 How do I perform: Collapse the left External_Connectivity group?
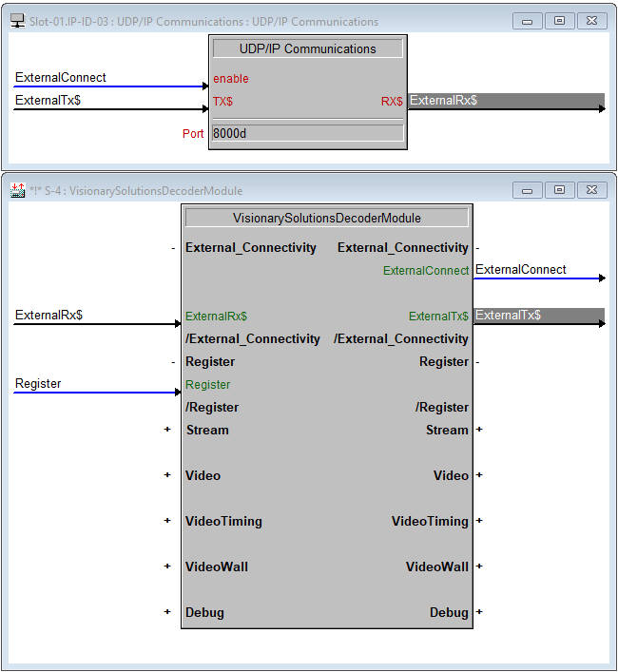173,248
